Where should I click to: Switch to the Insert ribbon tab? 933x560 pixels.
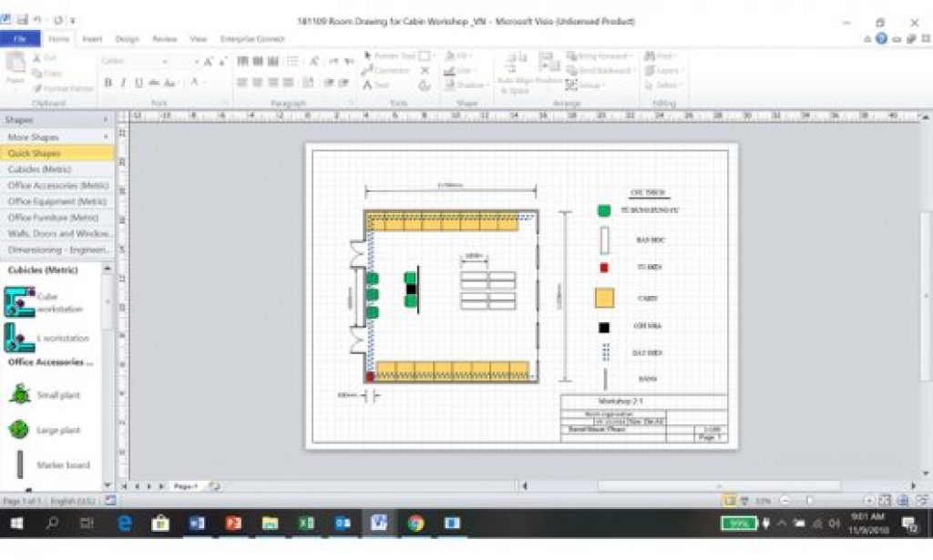point(92,39)
